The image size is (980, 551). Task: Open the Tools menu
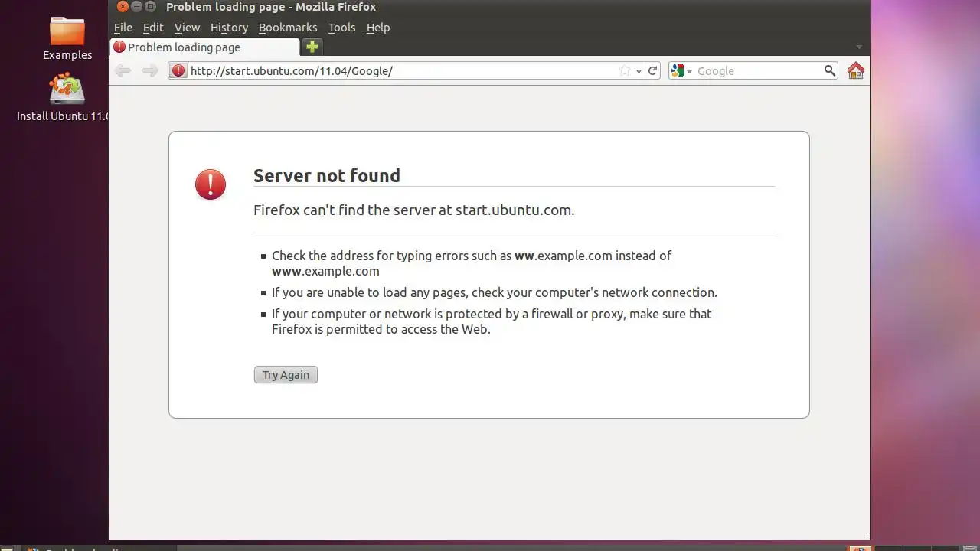point(341,27)
